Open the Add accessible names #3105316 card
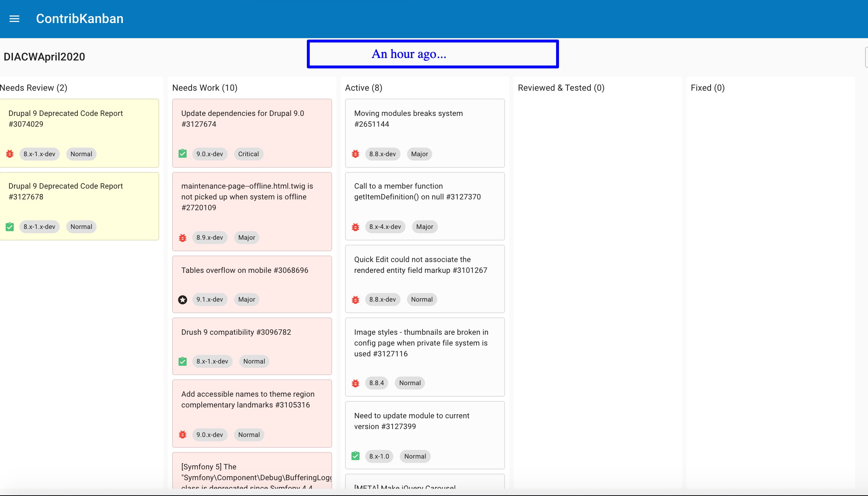 [248, 400]
